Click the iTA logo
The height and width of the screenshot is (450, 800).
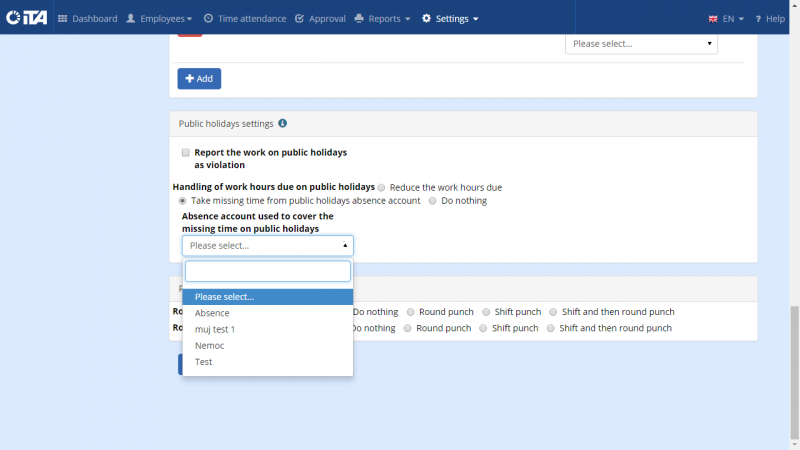27,18
